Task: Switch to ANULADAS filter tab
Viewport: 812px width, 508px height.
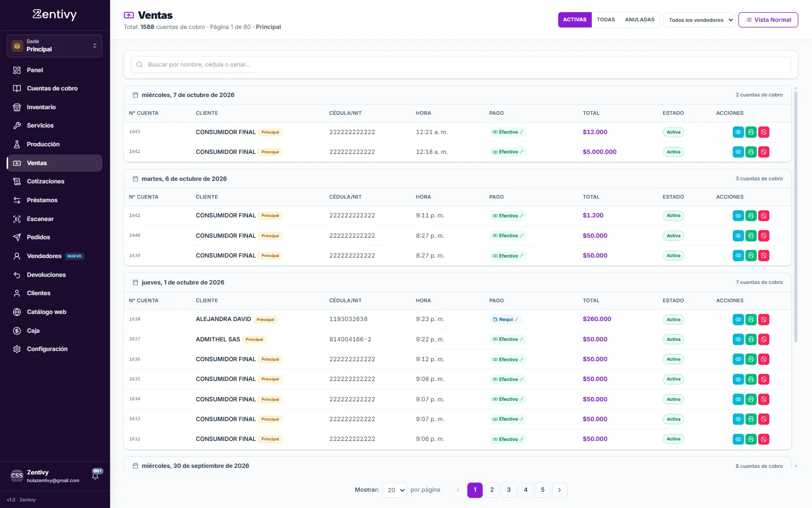Action: (639, 20)
